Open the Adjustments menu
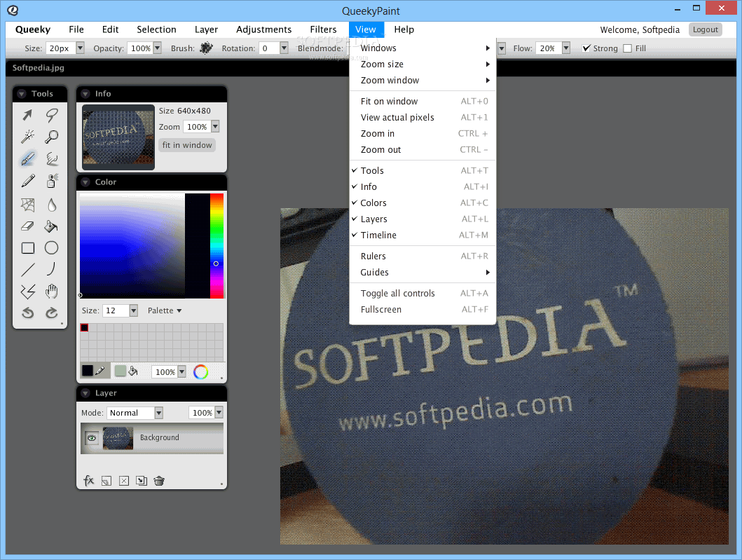The height and width of the screenshot is (560, 742). [x=263, y=29]
